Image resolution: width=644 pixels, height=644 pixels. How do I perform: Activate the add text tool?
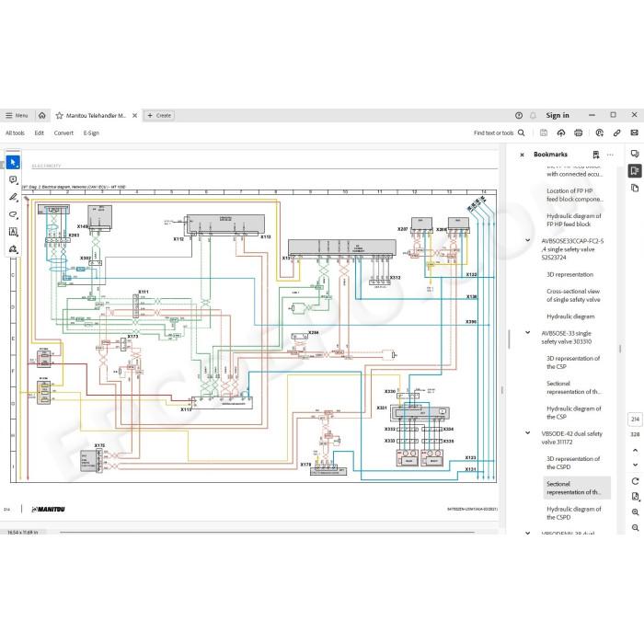tap(13, 232)
